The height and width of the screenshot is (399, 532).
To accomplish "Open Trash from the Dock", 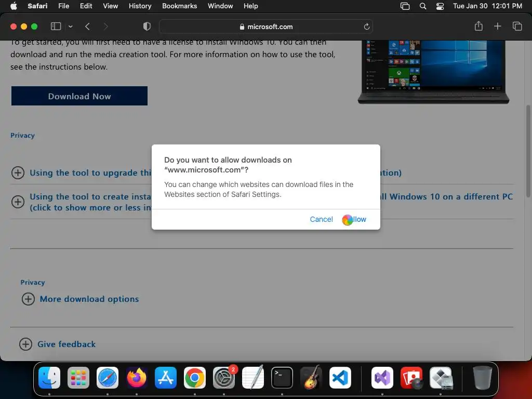I will point(483,377).
